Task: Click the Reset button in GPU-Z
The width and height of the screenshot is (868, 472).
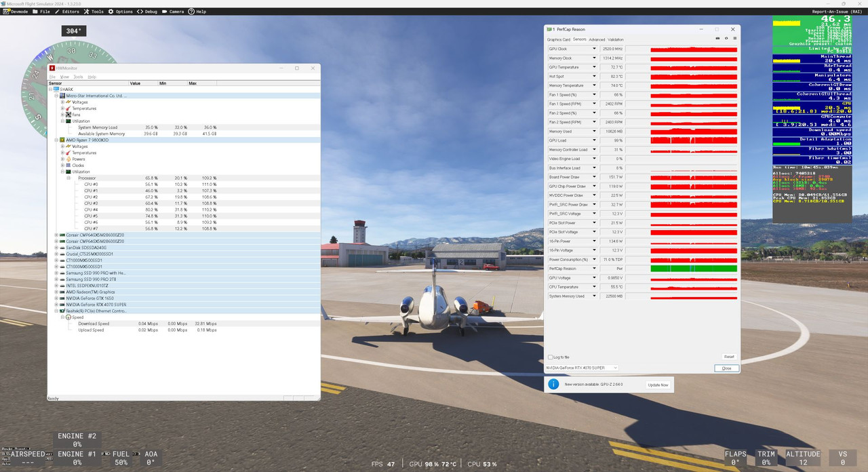Action: click(729, 357)
